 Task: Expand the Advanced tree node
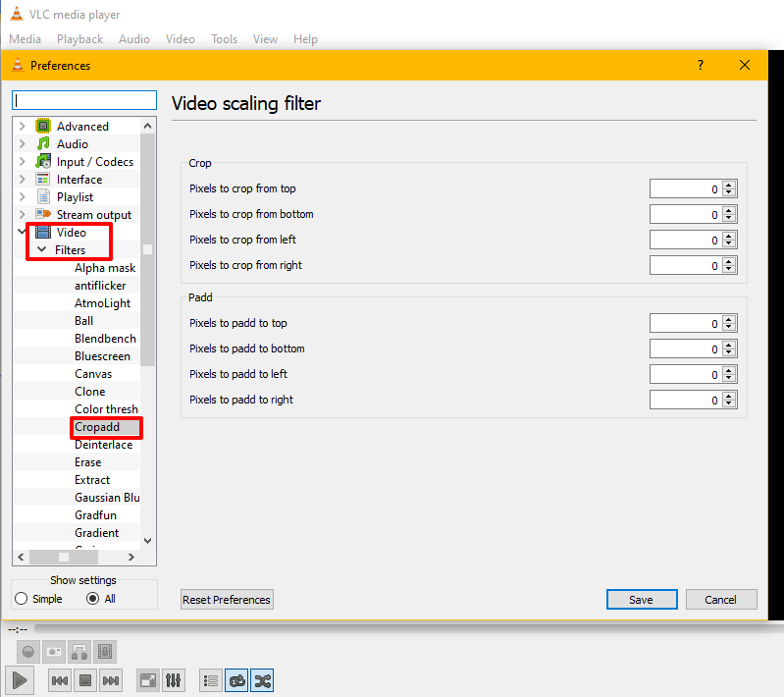click(22, 126)
